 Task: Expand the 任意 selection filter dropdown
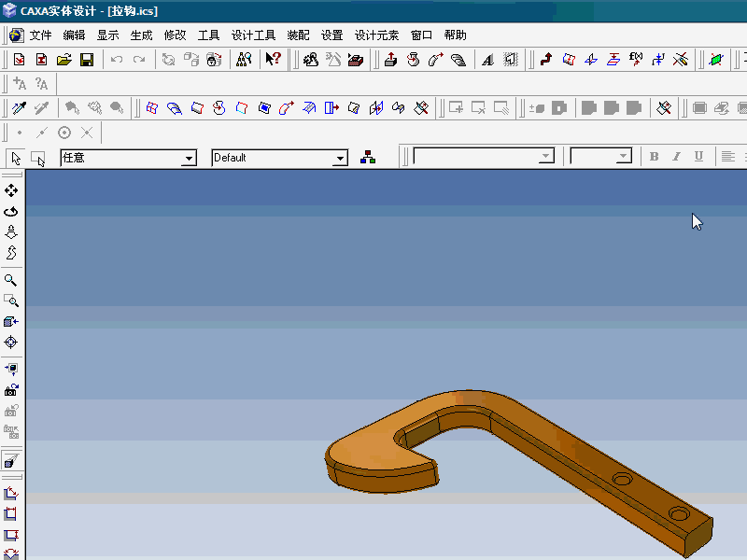pos(190,158)
